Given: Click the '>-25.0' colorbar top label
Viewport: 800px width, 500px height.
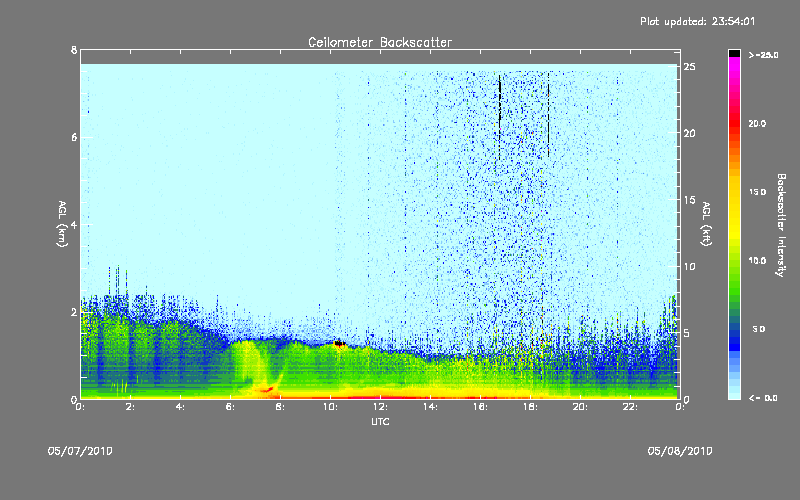Looking at the screenshot, I should pos(764,55).
